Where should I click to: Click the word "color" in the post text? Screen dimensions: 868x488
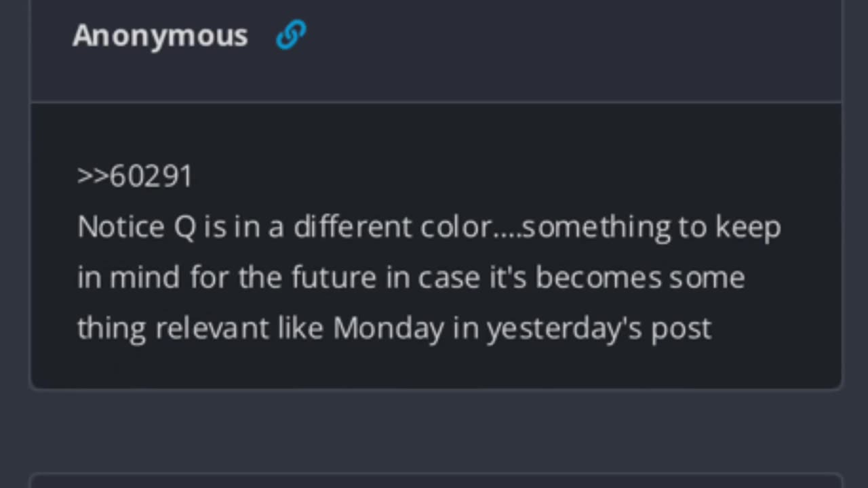[x=455, y=227]
